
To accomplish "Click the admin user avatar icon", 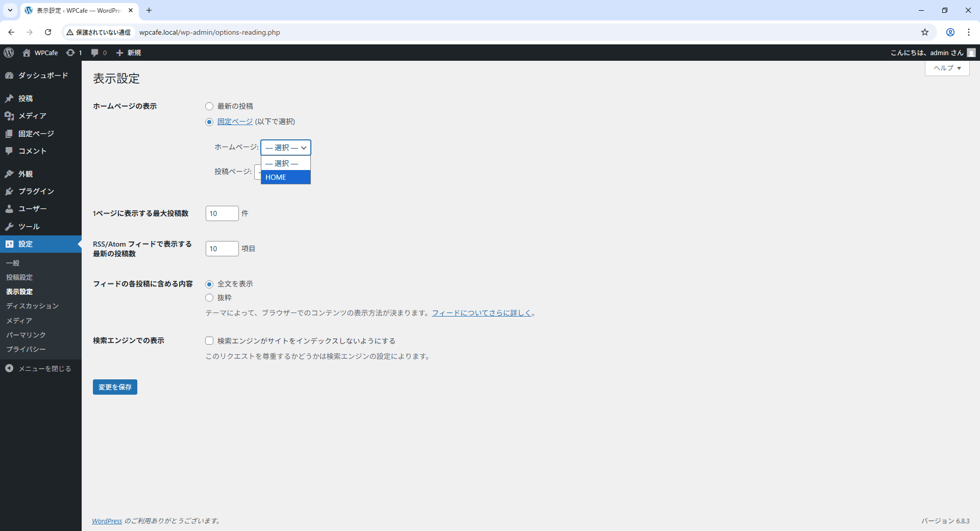I will 971,53.
